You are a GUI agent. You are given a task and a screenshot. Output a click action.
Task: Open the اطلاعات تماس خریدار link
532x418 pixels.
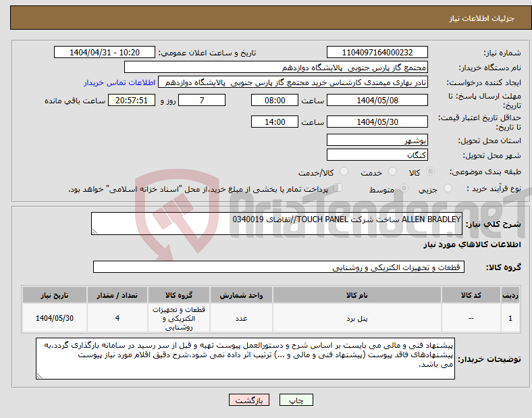click(x=119, y=82)
